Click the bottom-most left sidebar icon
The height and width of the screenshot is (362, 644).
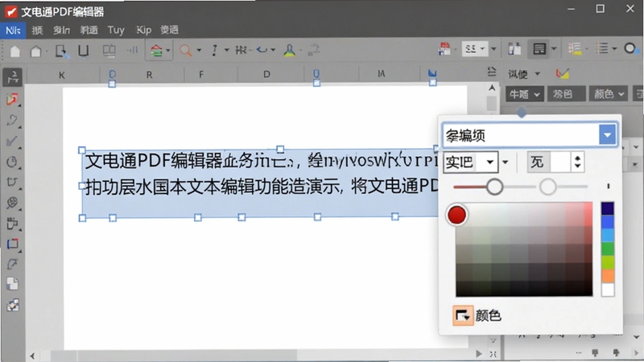click(12, 305)
